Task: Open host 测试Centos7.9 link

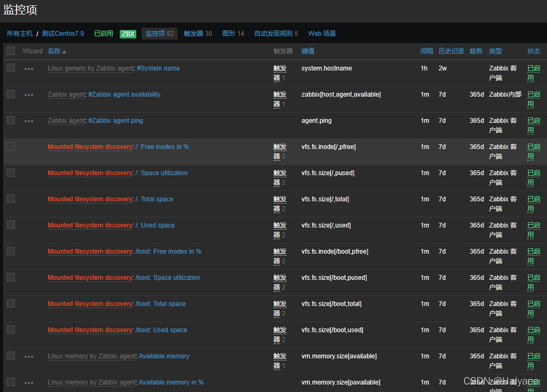Action: click(63, 34)
